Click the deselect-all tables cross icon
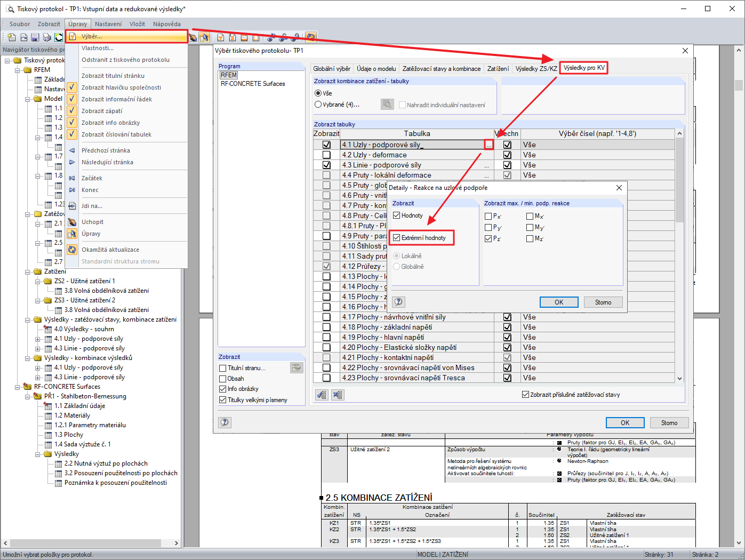This screenshot has height=560, width=745. 338,395
